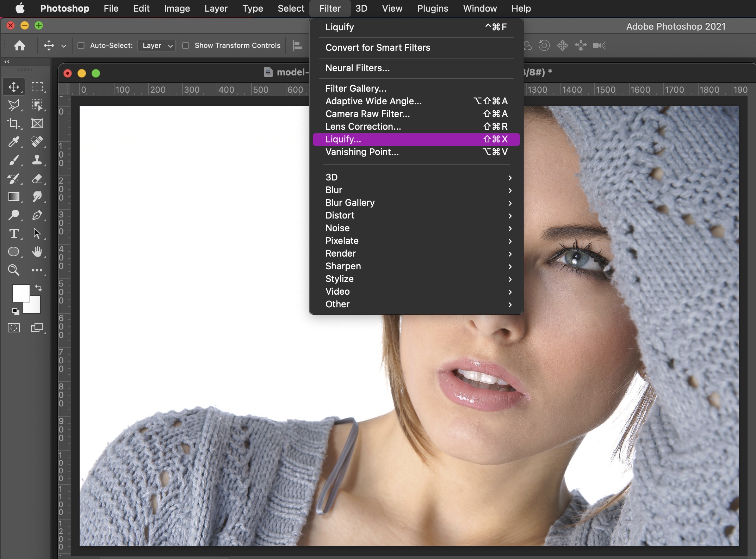Select the Hand tool
Image resolution: width=756 pixels, height=559 pixels.
[37, 252]
